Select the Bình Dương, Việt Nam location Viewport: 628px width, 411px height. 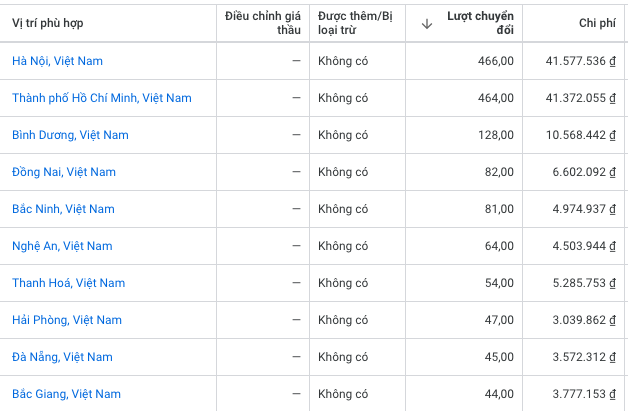70,135
